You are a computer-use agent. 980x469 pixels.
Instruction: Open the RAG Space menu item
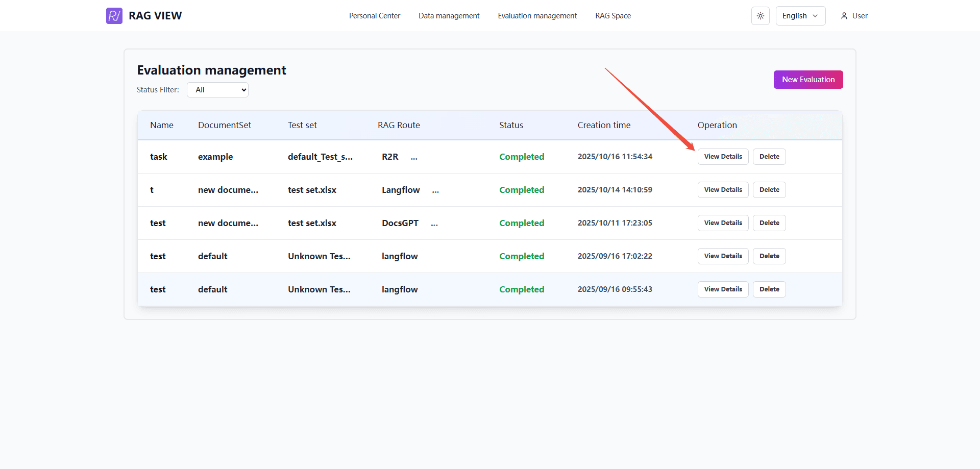pos(612,16)
